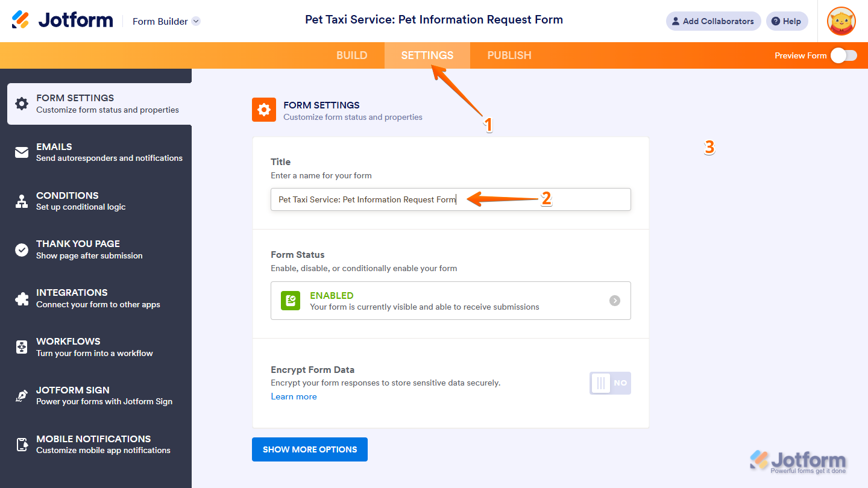Click the Conditions logic icon
Screen dimensions: 868x488
pos(22,201)
